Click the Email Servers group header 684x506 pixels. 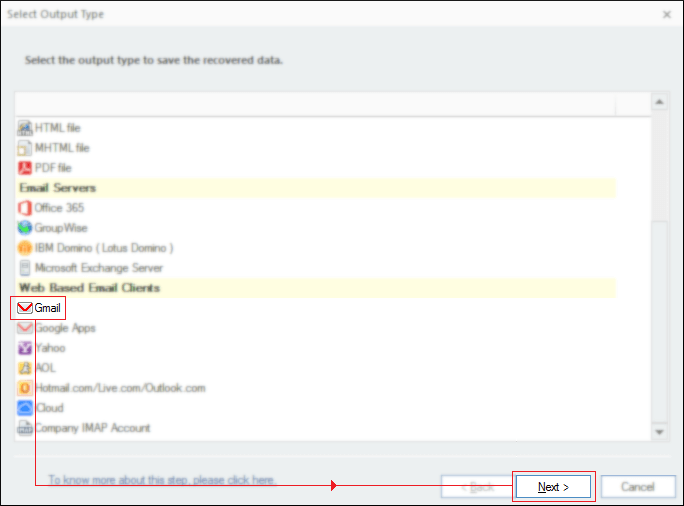(x=316, y=188)
